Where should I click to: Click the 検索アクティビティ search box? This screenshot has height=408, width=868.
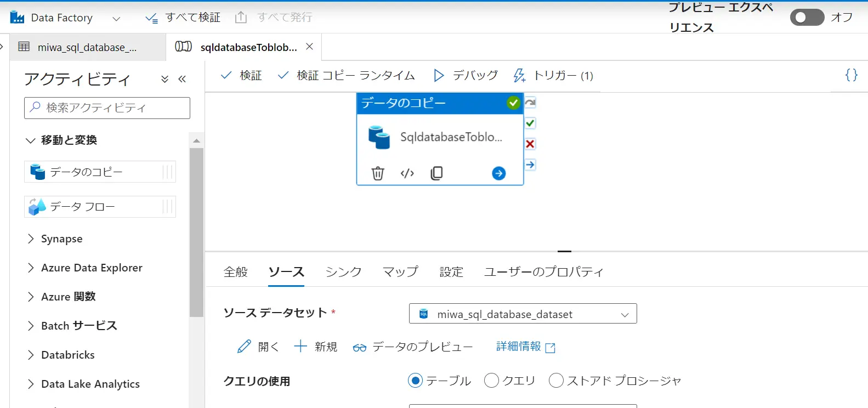[107, 108]
